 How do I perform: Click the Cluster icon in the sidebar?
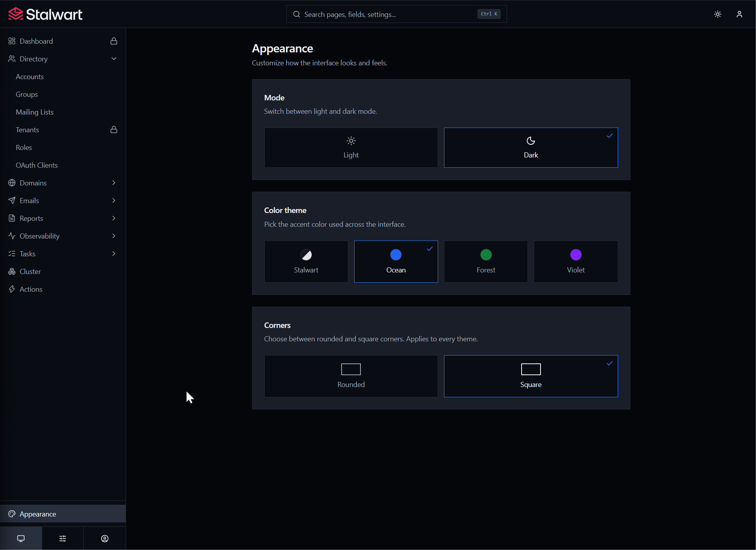pyautogui.click(x=12, y=271)
